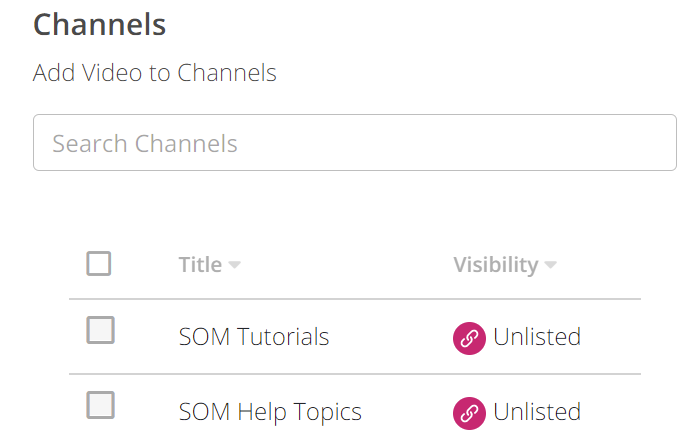Click the Channels section heading
Image resolution: width=694 pixels, height=431 pixels.
(100, 24)
